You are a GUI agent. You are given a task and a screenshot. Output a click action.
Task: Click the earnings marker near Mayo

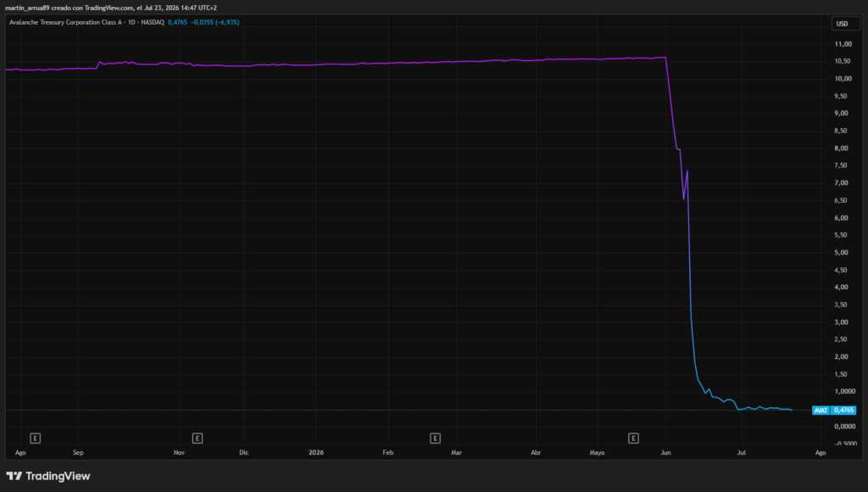633,439
